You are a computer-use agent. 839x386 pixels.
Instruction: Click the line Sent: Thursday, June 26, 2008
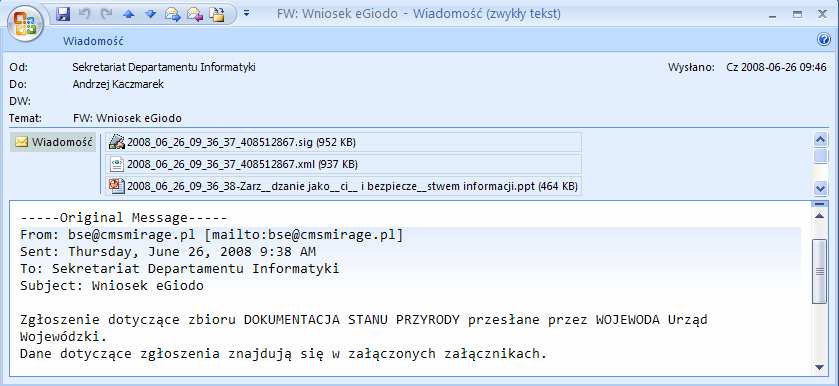[168, 252]
